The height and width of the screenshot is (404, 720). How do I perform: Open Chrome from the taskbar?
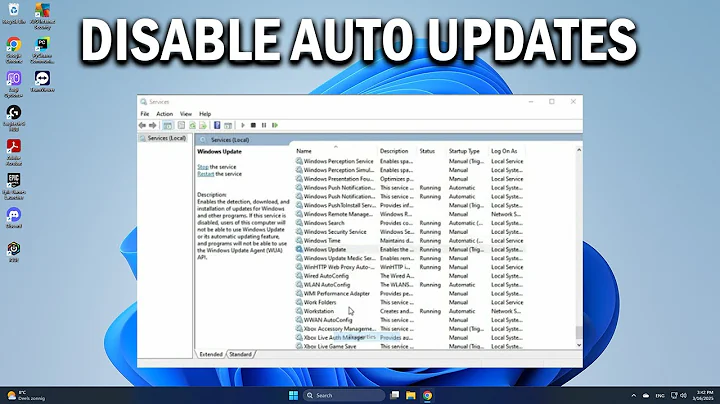click(427, 395)
